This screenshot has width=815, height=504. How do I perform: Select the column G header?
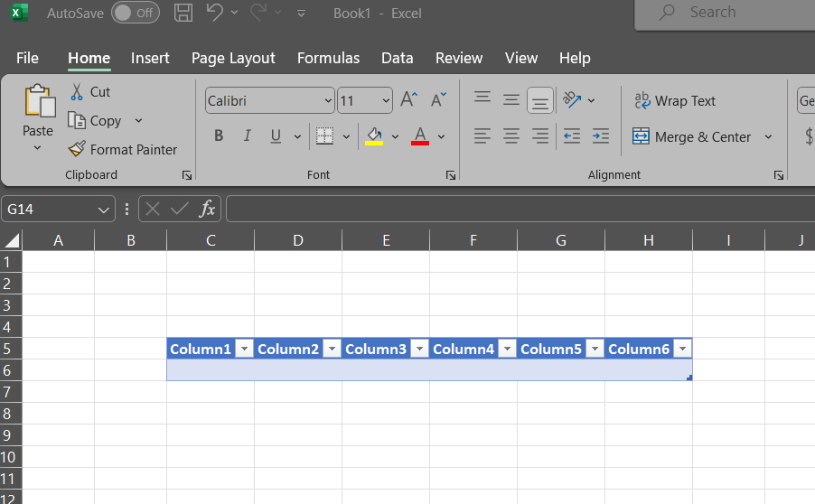point(561,240)
